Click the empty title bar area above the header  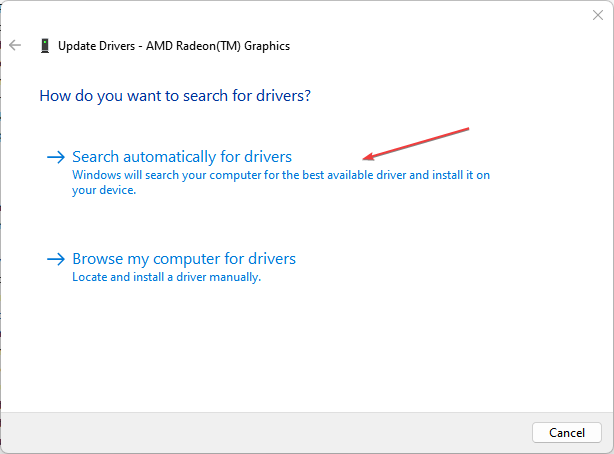point(300,15)
